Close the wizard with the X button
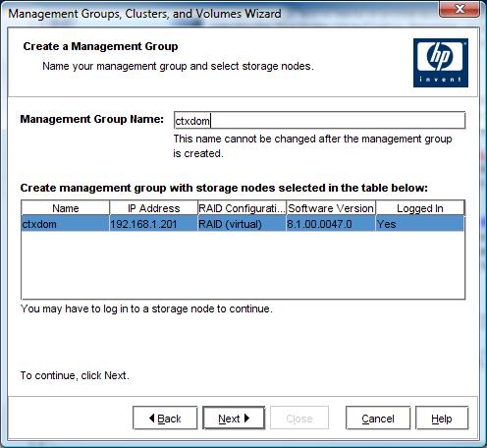The width and height of the screenshot is (487, 448). click(460, 9)
